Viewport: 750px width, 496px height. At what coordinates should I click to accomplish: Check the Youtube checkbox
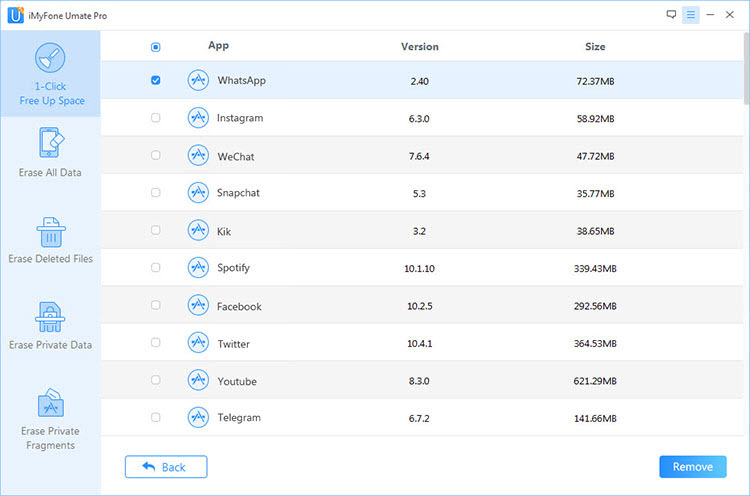pos(155,380)
